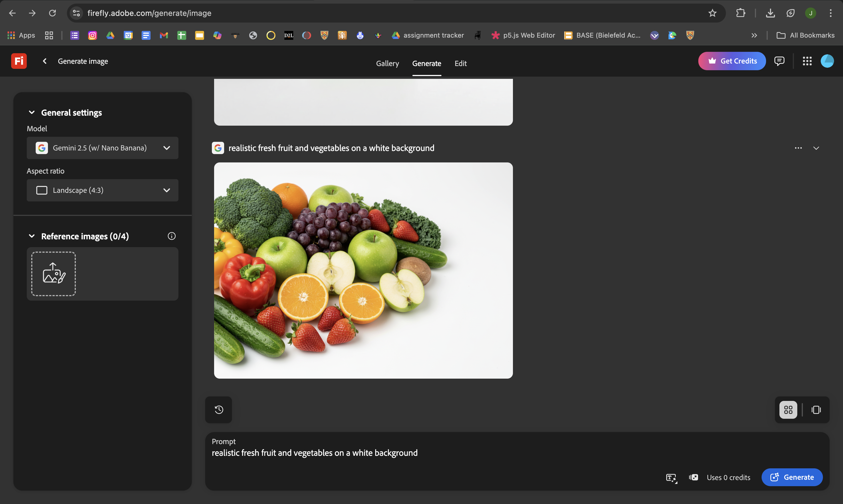Collapse the Reference images section

[x=32, y=236]
